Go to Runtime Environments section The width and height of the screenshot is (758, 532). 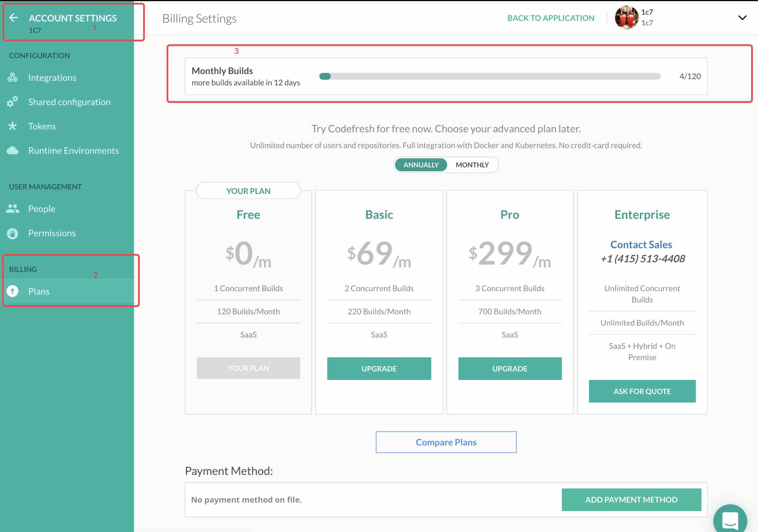pyautogui.click(x=73, y=151)
